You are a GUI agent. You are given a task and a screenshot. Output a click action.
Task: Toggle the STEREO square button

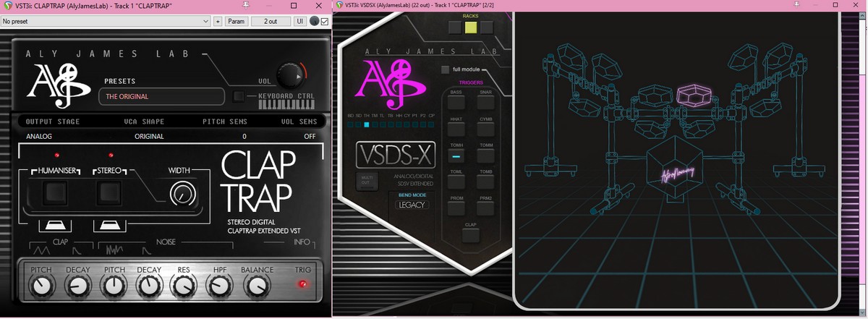click(x=109, y=192)
